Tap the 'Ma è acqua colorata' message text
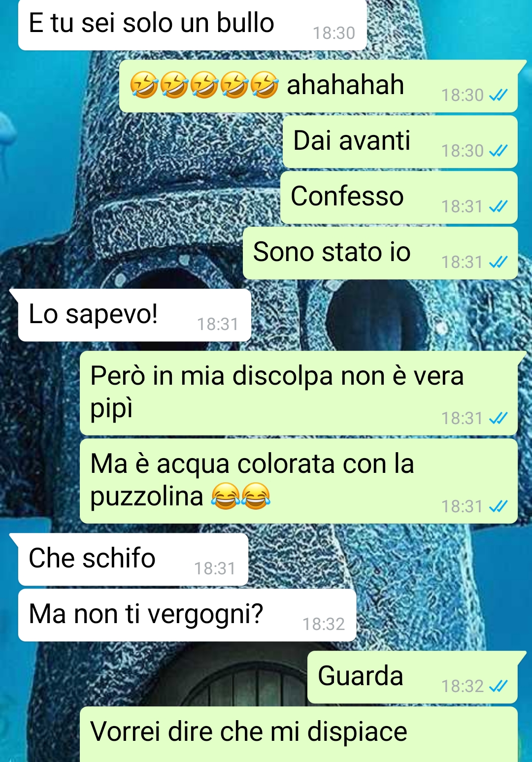Viewport: 532px width, 762px height. (252, 480)
